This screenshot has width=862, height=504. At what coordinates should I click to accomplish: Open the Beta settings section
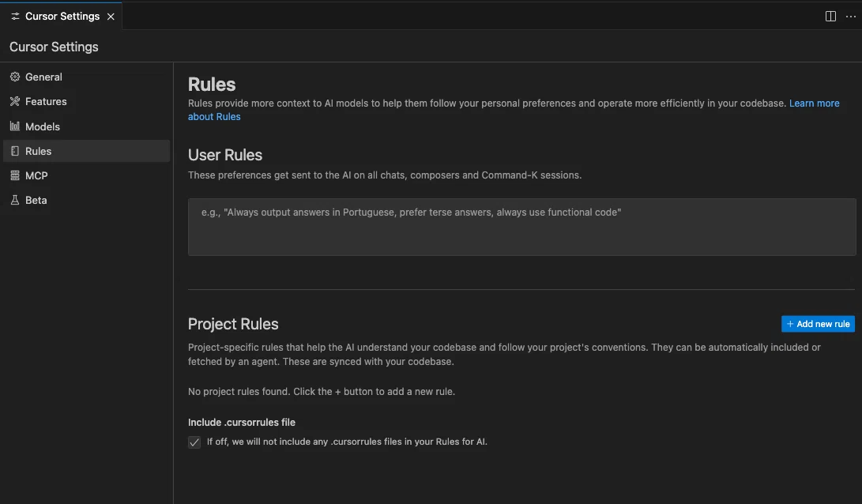coord(86,200)
